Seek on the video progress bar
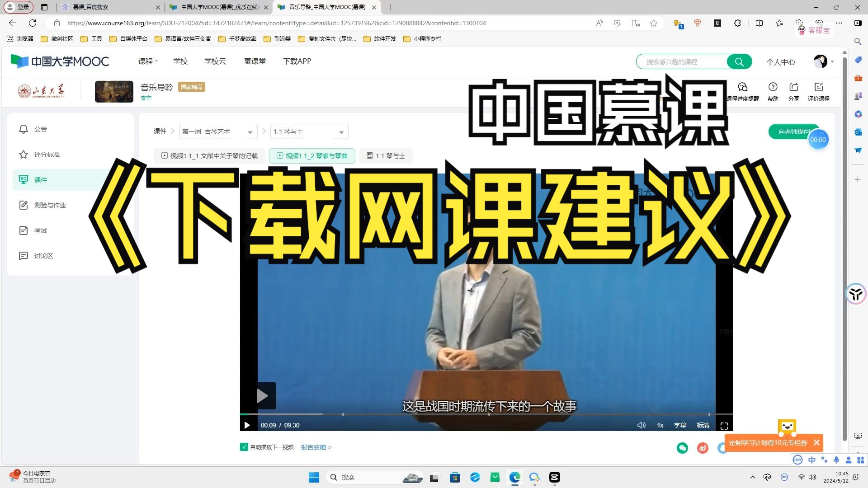This screenshot has width=868, height=488. [x=486, y=414]
